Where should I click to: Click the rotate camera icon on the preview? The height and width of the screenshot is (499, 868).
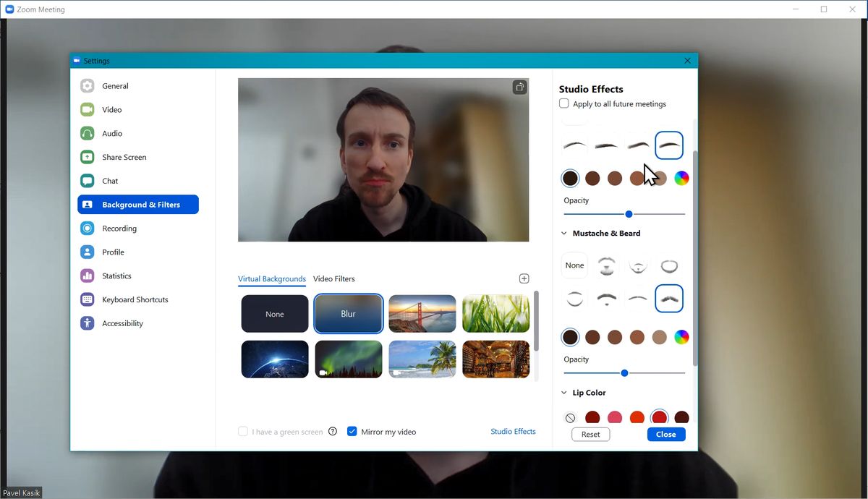pyautogui.click(x=519, y=88)
